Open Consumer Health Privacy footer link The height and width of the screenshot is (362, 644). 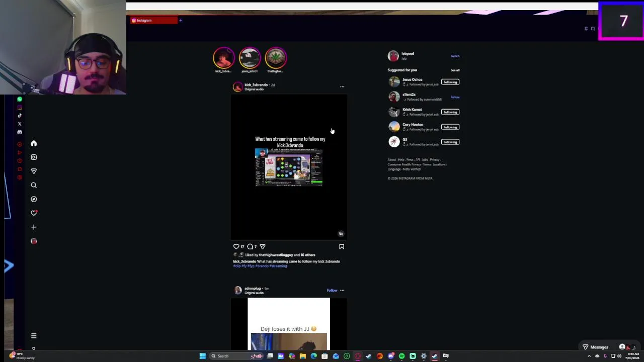pyautogui.click(x=404, y=164)
